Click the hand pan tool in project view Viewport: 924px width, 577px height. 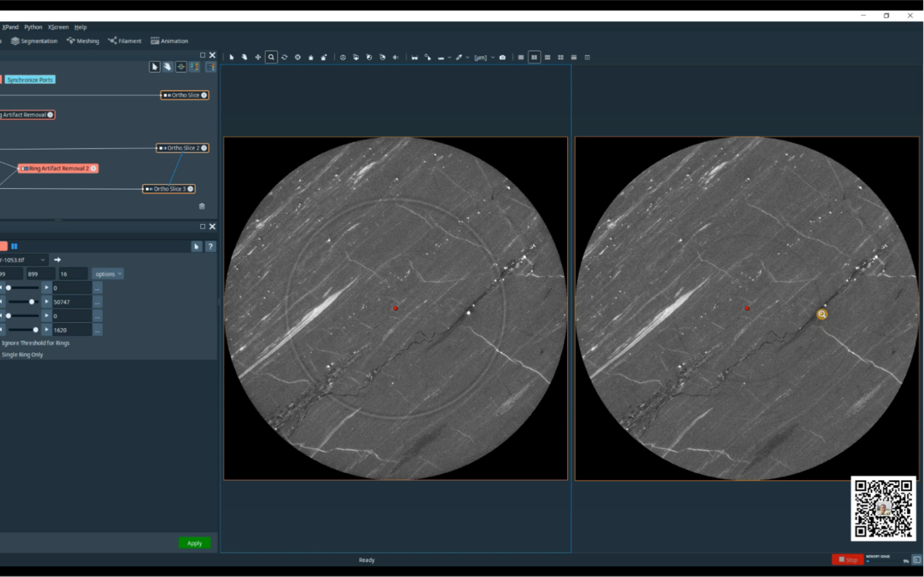[168, 67]
